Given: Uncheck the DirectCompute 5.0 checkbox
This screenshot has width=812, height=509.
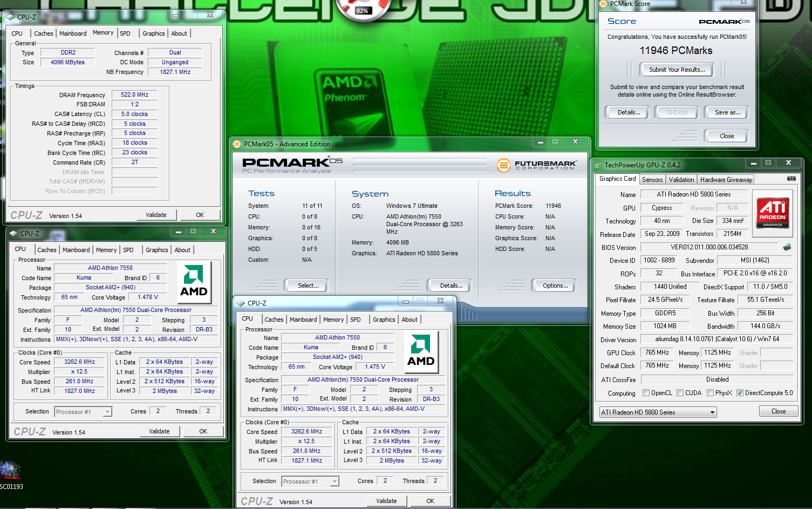Looking at the screenshot, I should pyautogui.click(x=740, y=393).
